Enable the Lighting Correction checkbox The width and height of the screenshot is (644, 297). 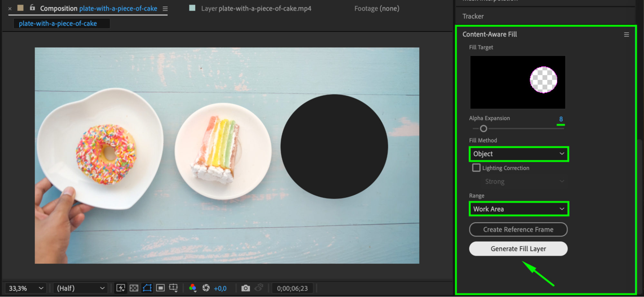[x=476, y=168]
